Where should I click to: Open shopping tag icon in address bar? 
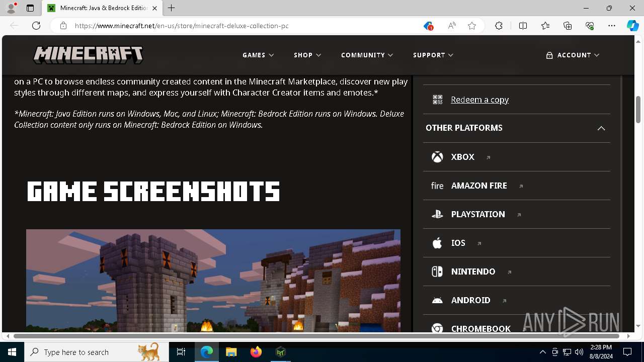point(428,26)
